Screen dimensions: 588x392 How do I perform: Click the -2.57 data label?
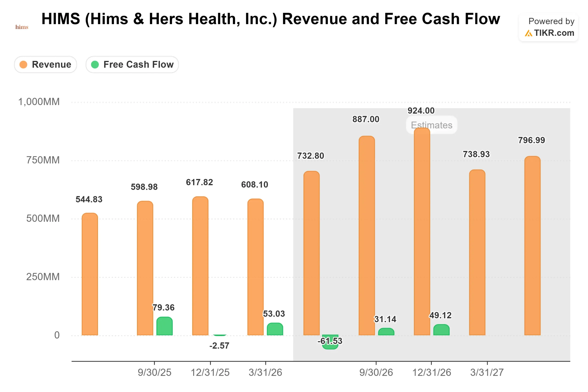point(219,346)
